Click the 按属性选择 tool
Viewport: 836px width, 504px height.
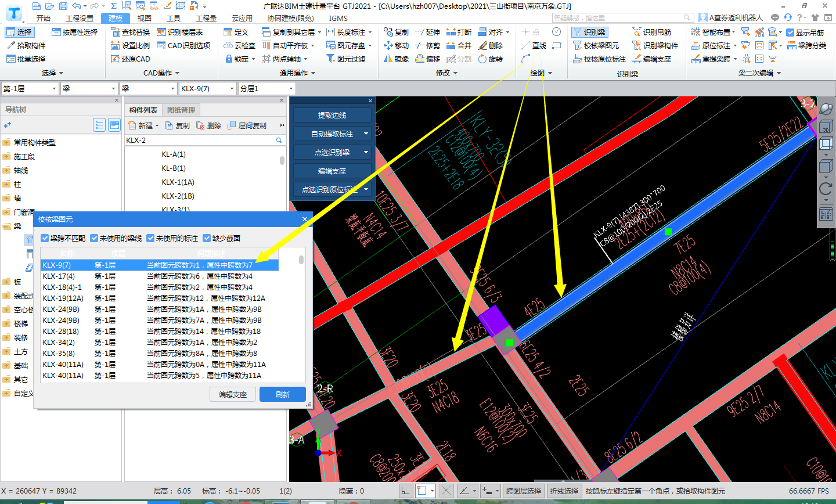(75, 32)
